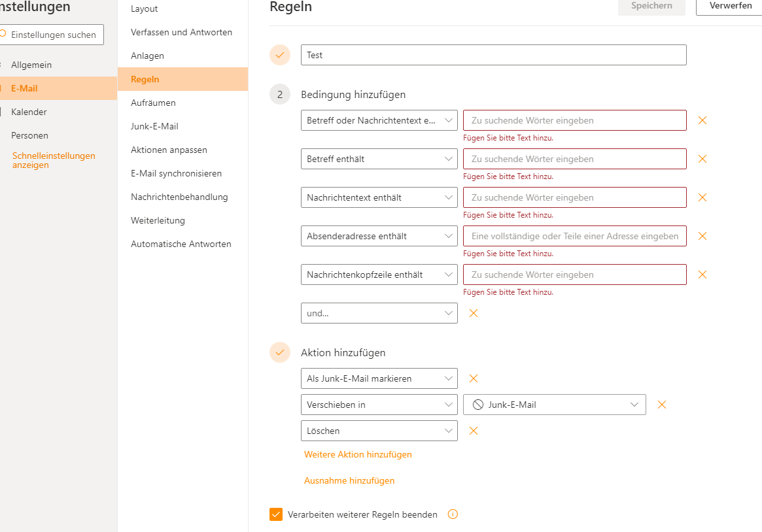Select the Allgemein category
Screen dimensions: 762x532
[58, 65]
